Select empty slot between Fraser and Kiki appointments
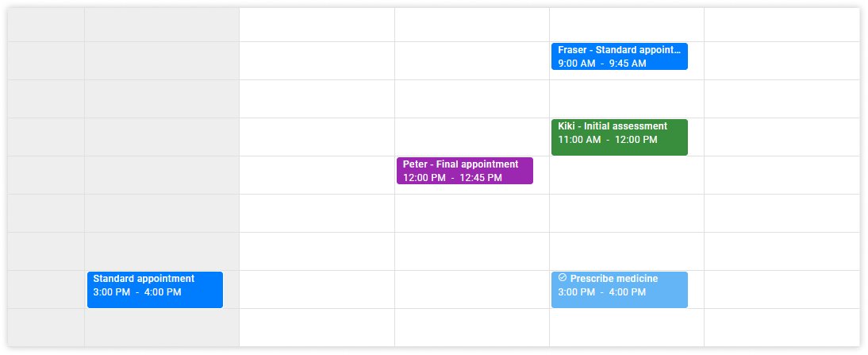 coord(626,98)
